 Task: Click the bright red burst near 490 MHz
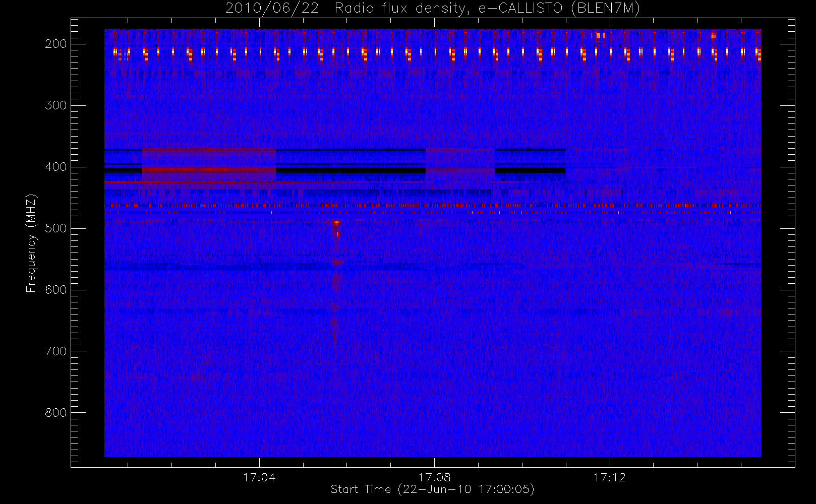click(336, 223)
